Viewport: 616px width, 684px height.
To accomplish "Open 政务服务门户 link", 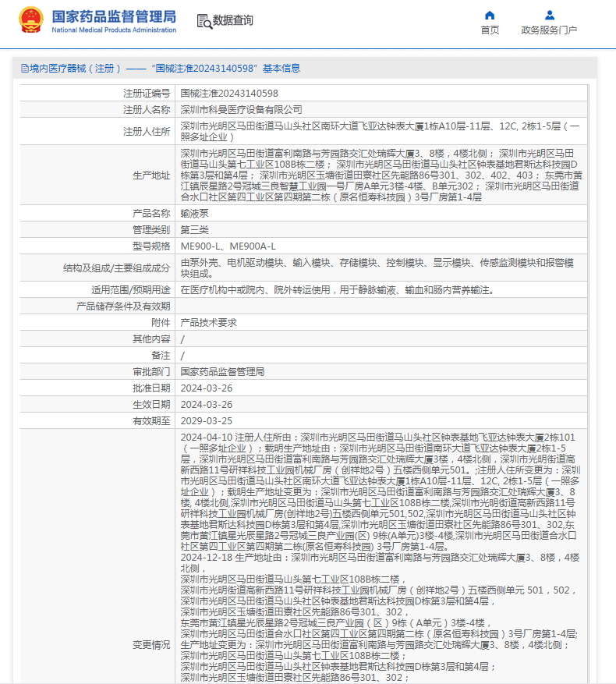I will tap(549, 30).
